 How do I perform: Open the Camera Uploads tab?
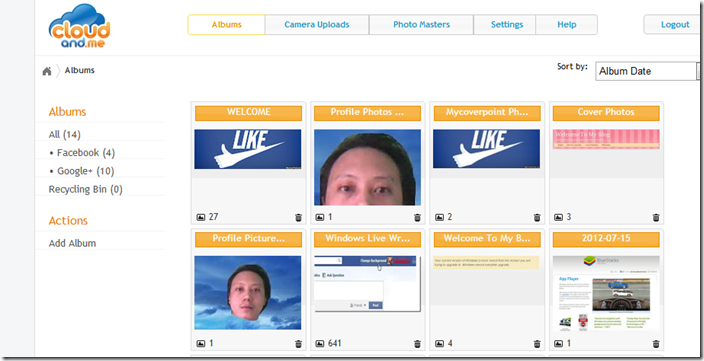(x=317, y=25)
